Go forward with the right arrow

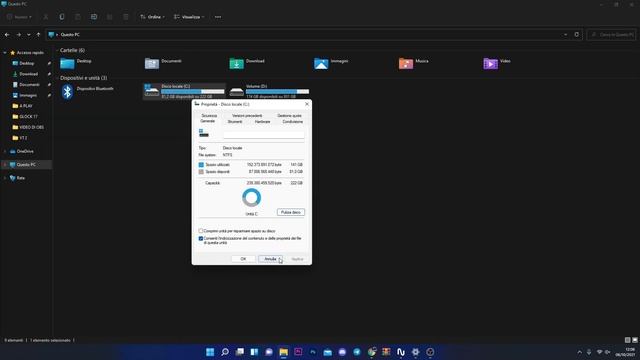tap(18, 35)
